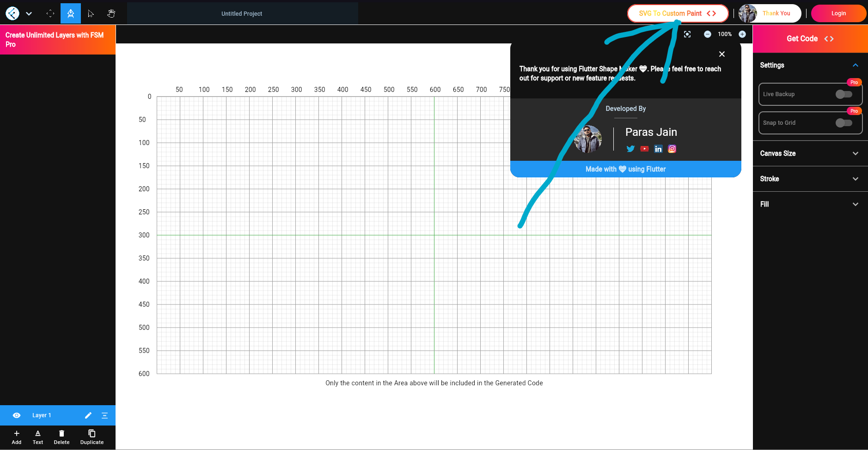Click Made with using Flutter banner

coord(626,169)
